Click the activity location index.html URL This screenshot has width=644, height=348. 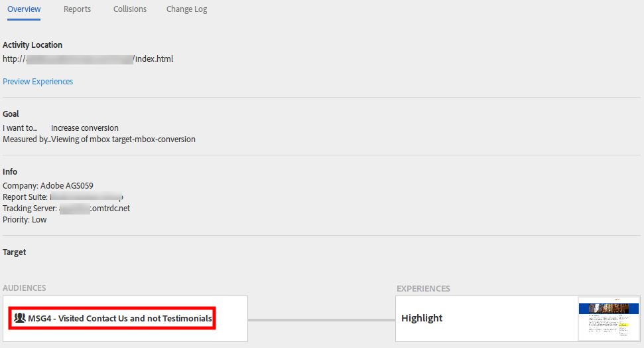(88, 59)
